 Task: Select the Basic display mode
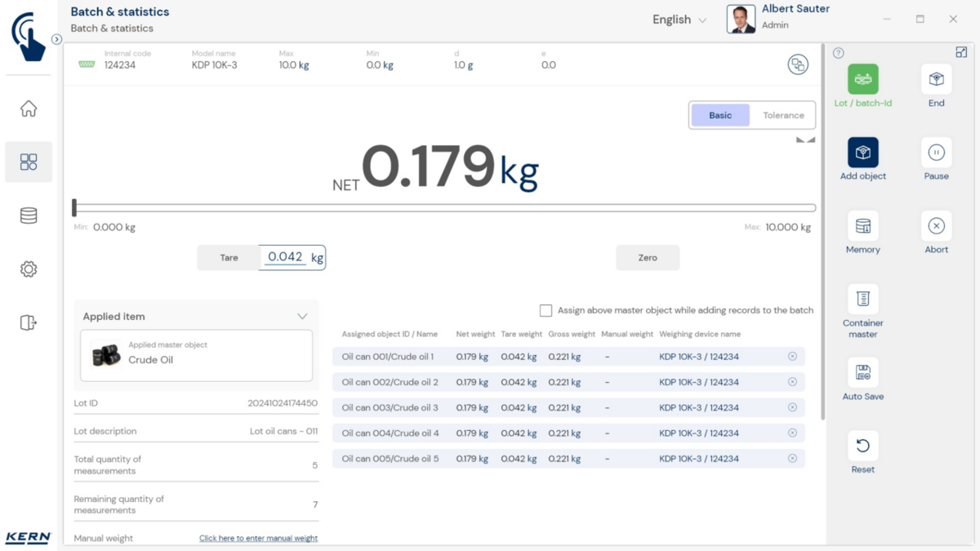(720, 115)
